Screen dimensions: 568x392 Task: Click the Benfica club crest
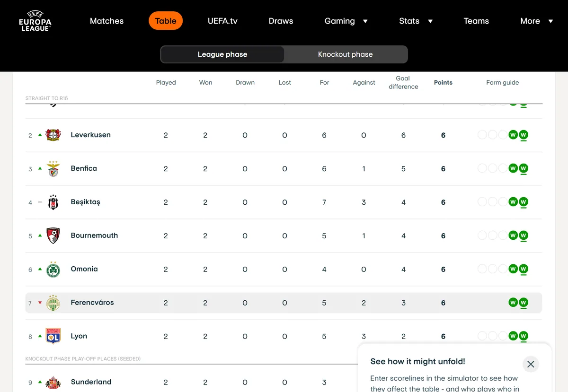click(53, 169)
